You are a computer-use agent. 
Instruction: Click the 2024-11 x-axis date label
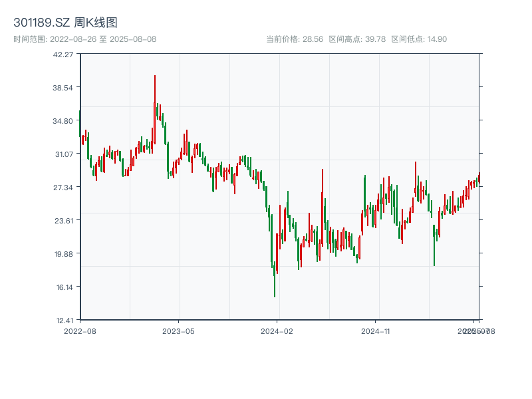[376, 331]
